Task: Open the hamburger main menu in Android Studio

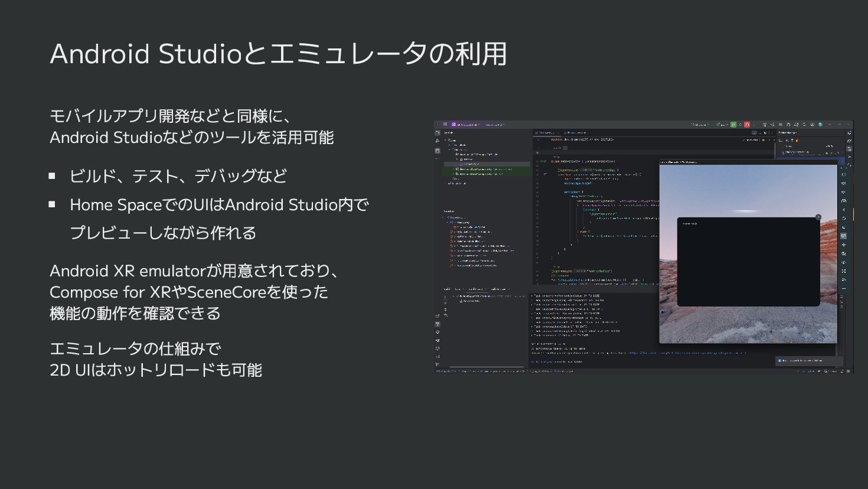Action: (x=445, y=124)
